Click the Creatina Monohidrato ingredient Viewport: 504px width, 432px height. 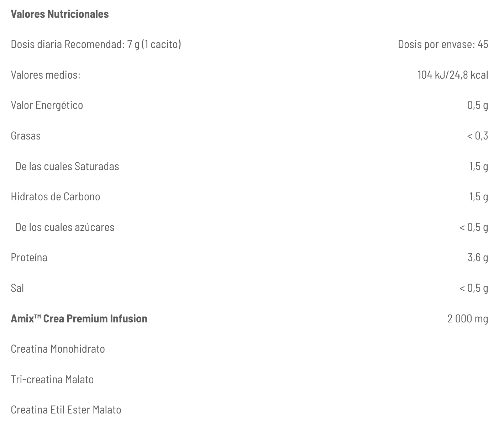pyautogui.click(x=58, y=349)
